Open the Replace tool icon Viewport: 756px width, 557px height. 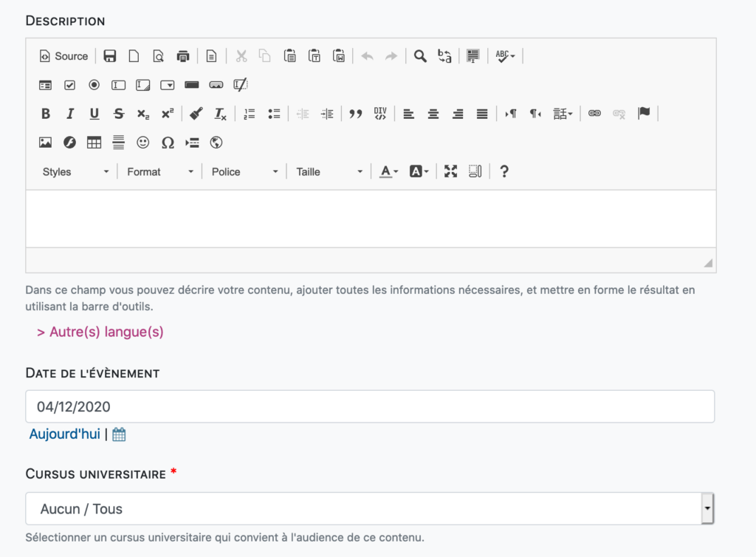pos(444,56)
